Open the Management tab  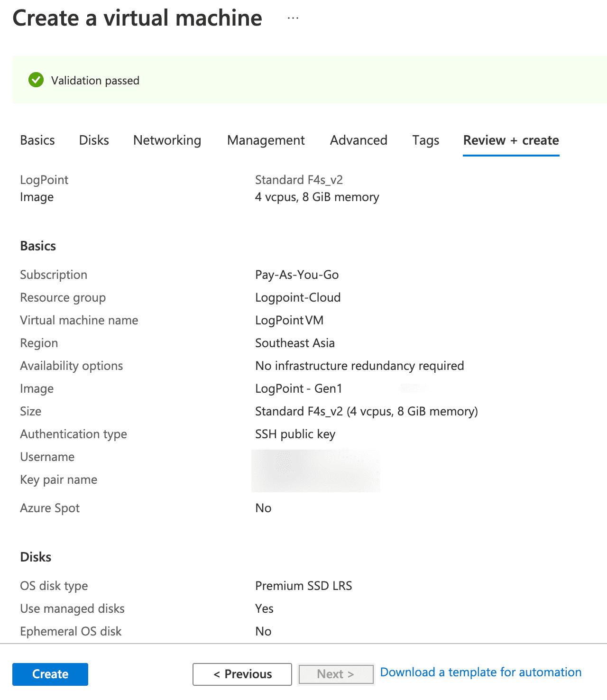click(265, 140)
